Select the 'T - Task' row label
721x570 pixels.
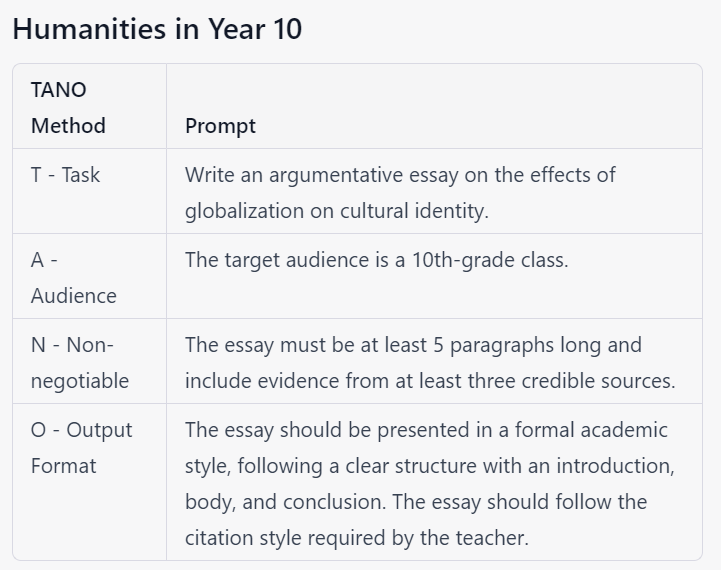coord(66,175)
